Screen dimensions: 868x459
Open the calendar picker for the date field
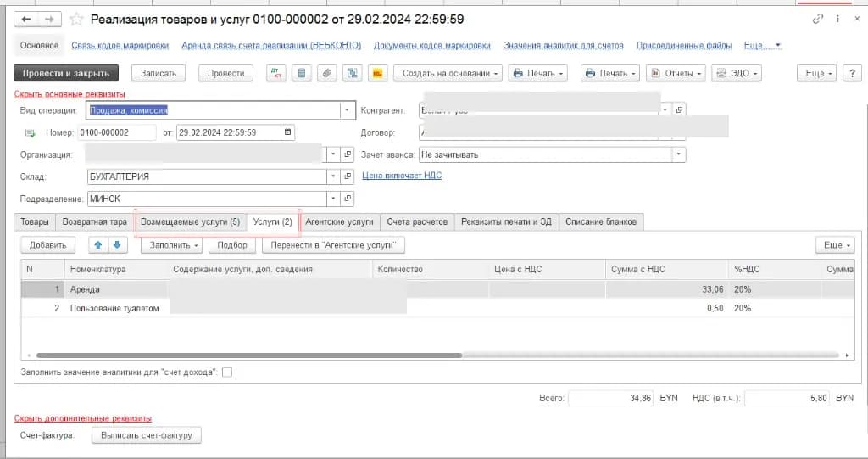[x=288, y=132]
